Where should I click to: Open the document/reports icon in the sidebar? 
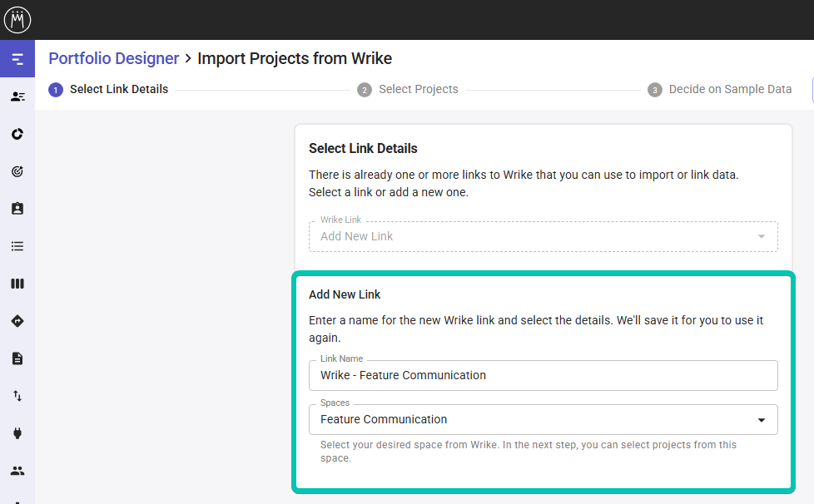click(x=17, y=358)
